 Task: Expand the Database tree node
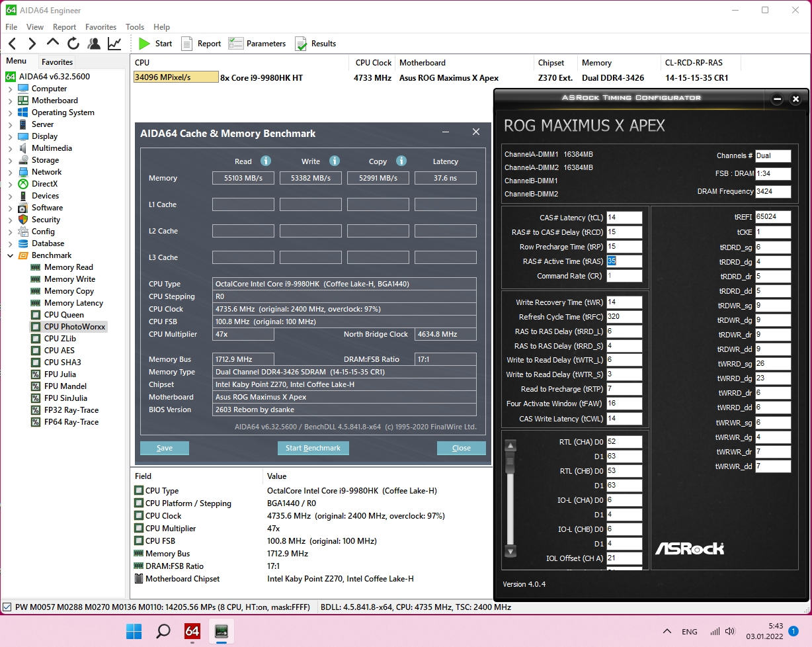(x=10, y=243)
